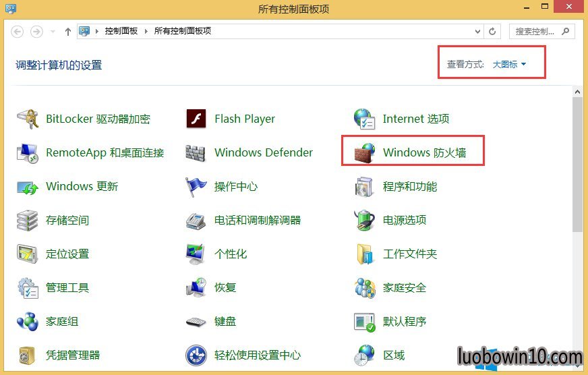Click the 管理工具 gear icon
Image resolution: width=588 pixels, height=375 pixels.
point(28,288)
